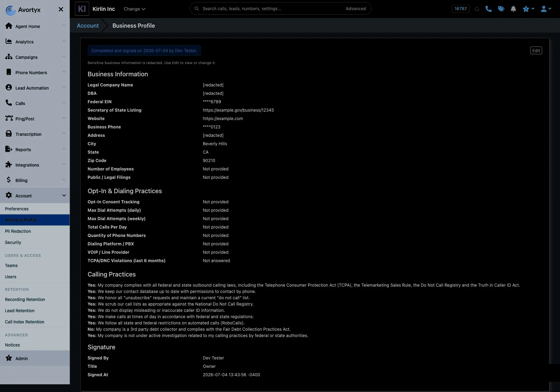Open notifications bell icon
The width and height of the screenshot is (560, 392).
[513, 9]
